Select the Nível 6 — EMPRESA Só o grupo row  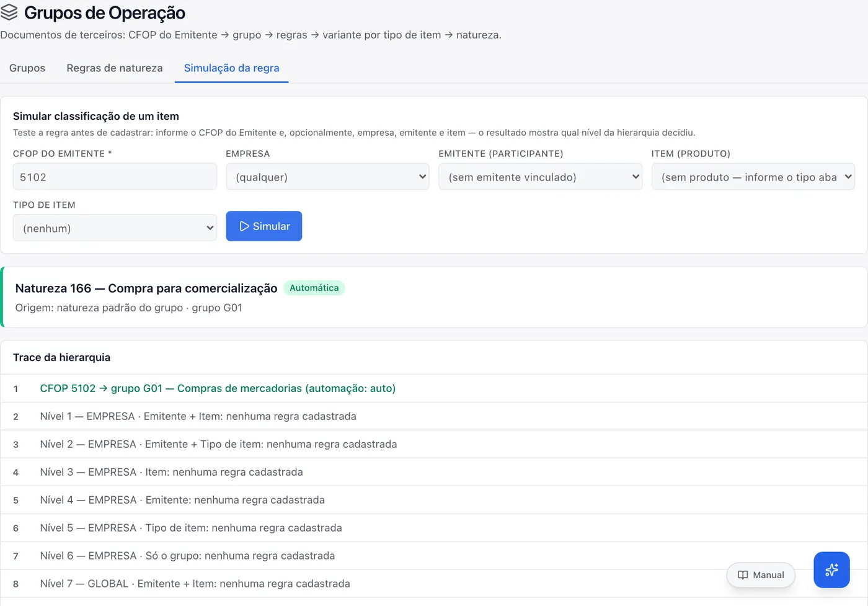(x=434, y=556)
